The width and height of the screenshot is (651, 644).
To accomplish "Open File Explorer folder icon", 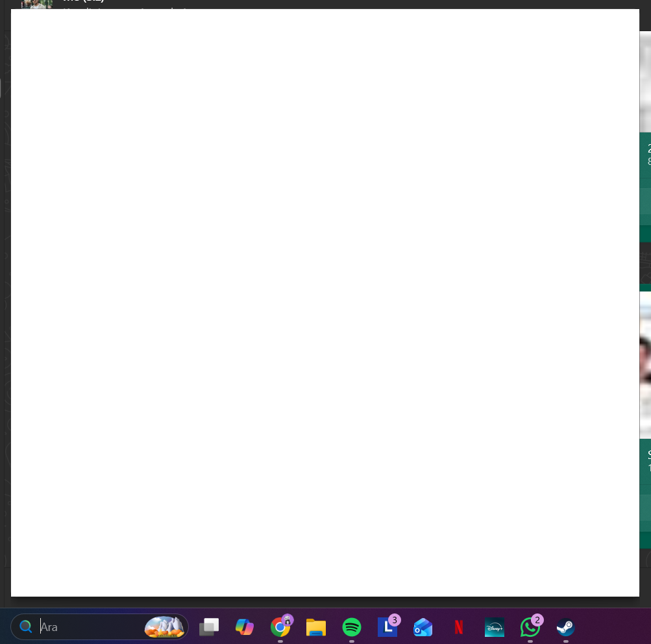I will 316,627.
